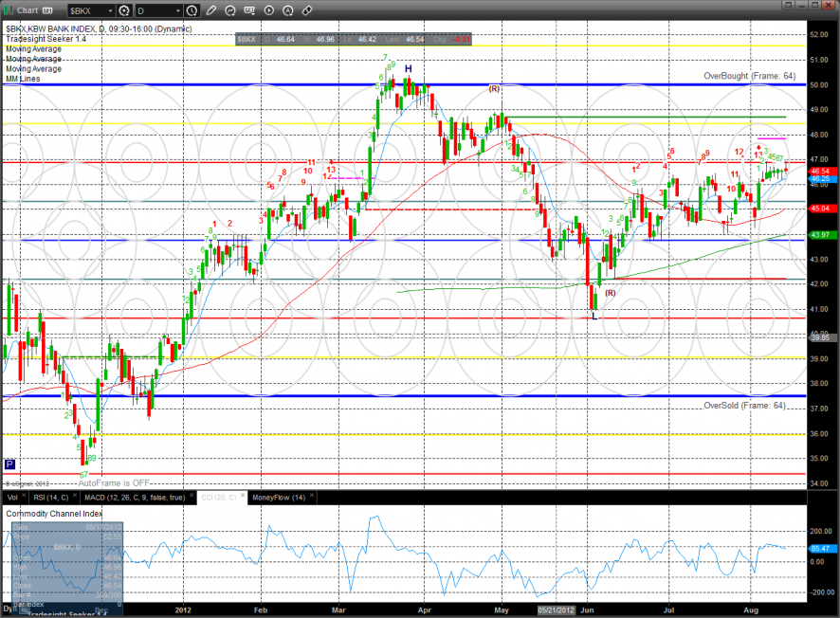The width and height of the screenshot is (840, 618).
Task: Click the circled A auto-scale icon
Action: tap(287, 11)
